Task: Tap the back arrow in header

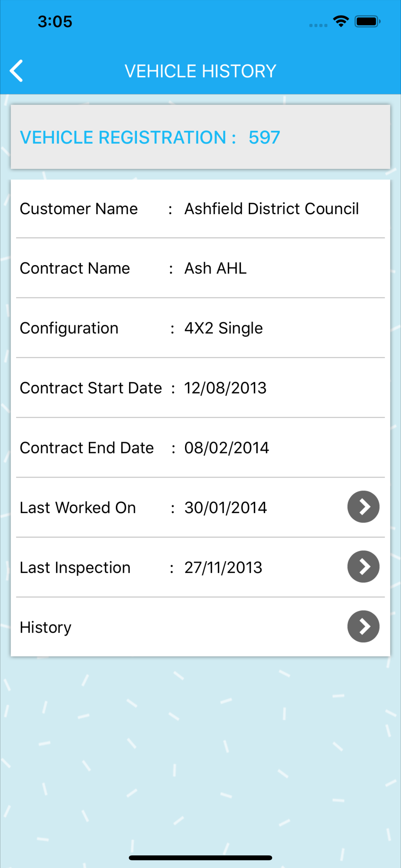Action: 16,71
